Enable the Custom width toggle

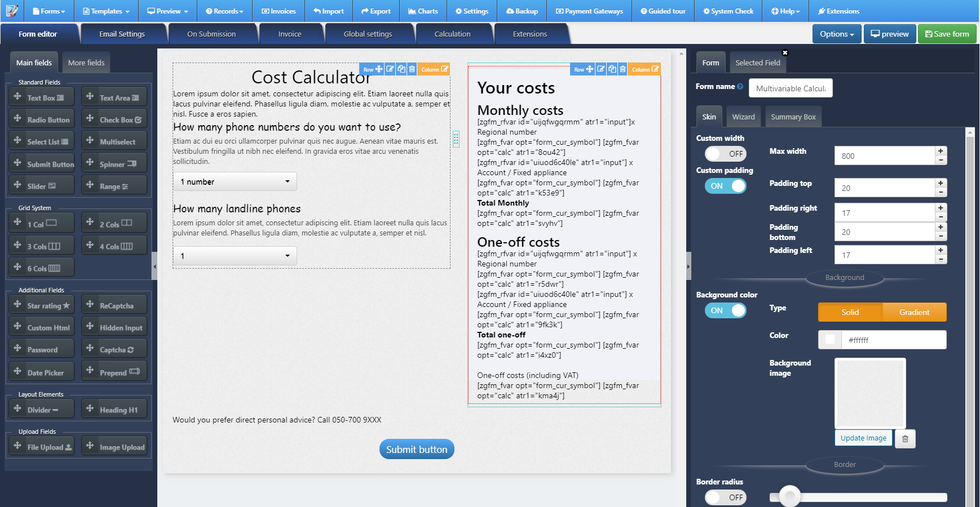click(725, 153)
